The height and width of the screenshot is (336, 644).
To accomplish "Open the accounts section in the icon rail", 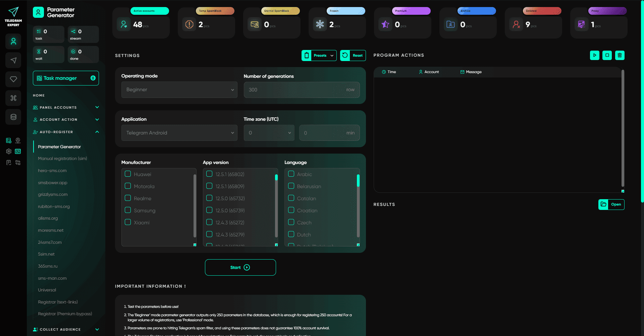I will [13, 42].
